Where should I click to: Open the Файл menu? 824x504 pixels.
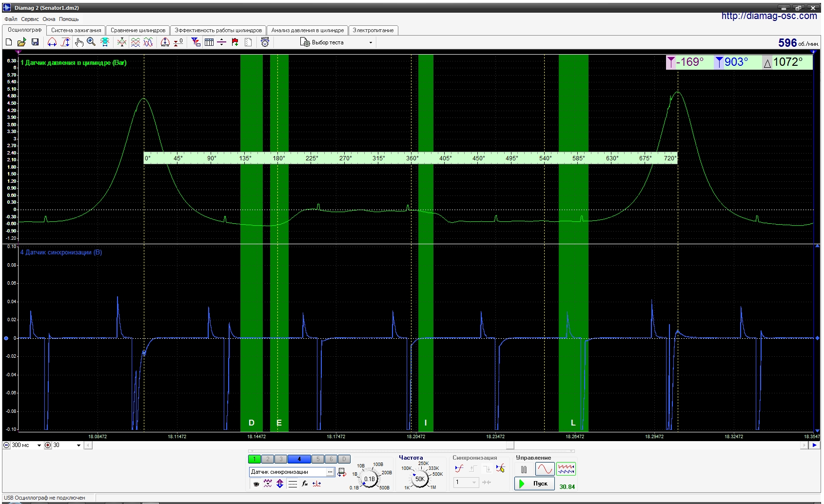11,19
